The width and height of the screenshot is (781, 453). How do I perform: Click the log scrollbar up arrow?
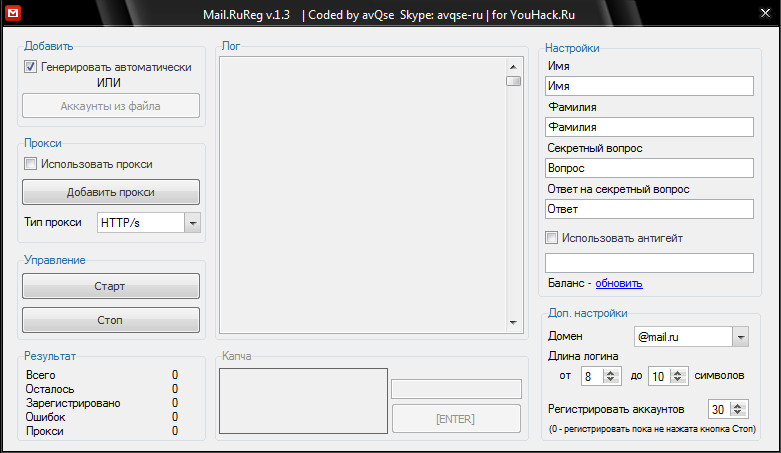[x=514, y=67]
